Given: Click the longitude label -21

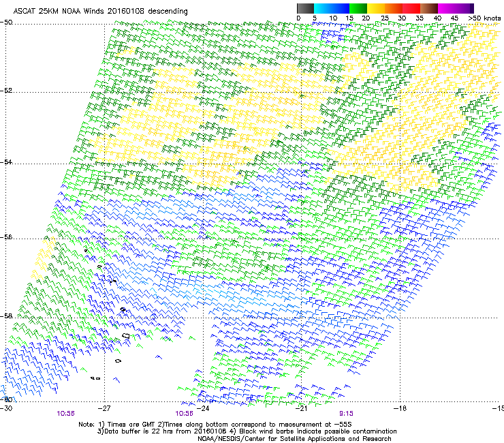Looking at the screenshot, I should tap(302, 408).
